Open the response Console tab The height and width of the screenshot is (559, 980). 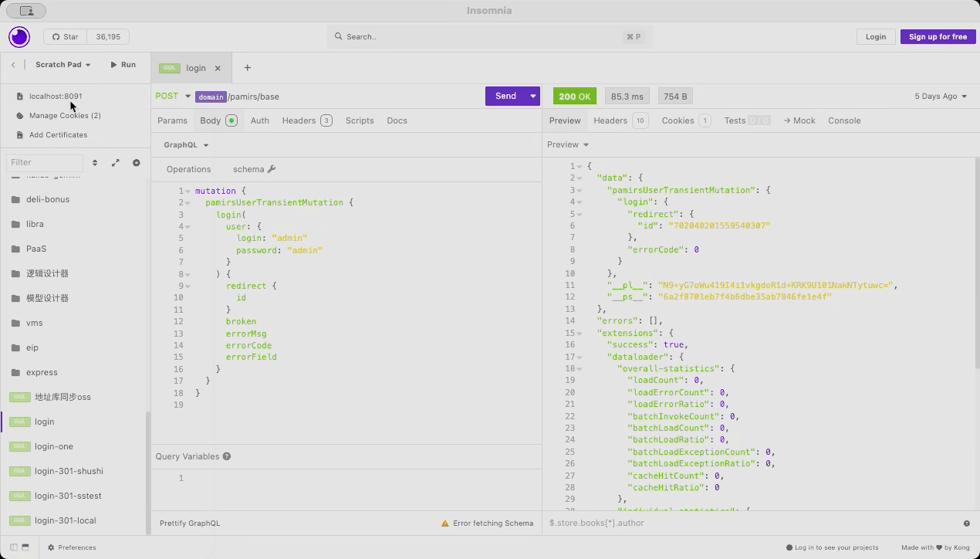844,120
